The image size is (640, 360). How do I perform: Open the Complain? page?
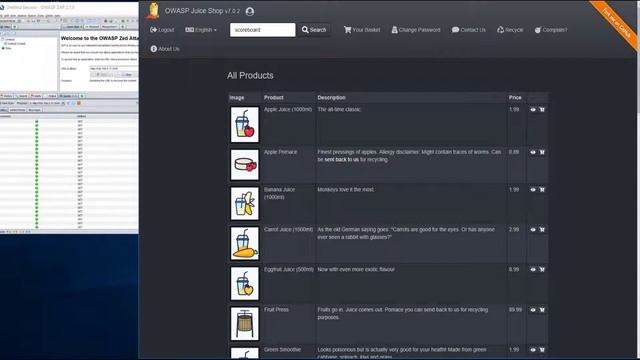[x=551, y=30]
